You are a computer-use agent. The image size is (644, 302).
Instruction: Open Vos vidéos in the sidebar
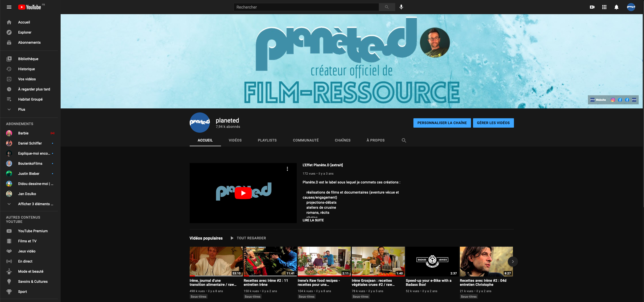point(30,79)
